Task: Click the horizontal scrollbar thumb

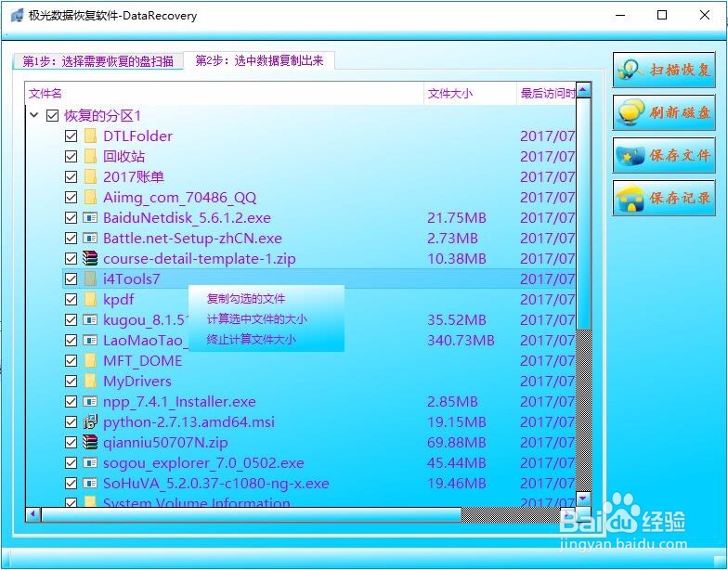Action: (x=251, y=514)
